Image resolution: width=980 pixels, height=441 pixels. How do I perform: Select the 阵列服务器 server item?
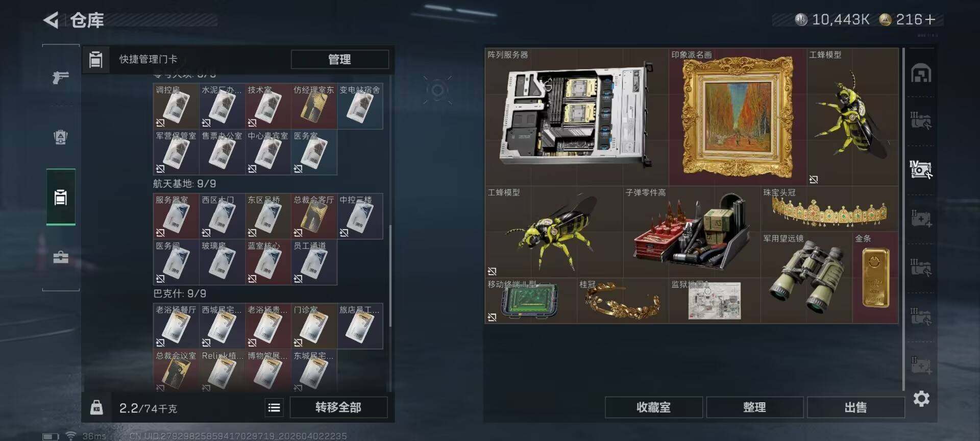(577, 117)
